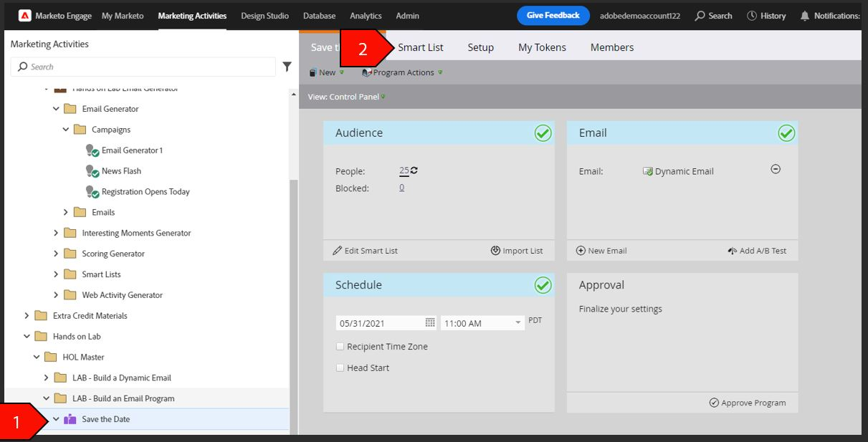
Task: Click the Dynamic Email icon in Email card
Action: pyautogui.click(x=648, y=172)
